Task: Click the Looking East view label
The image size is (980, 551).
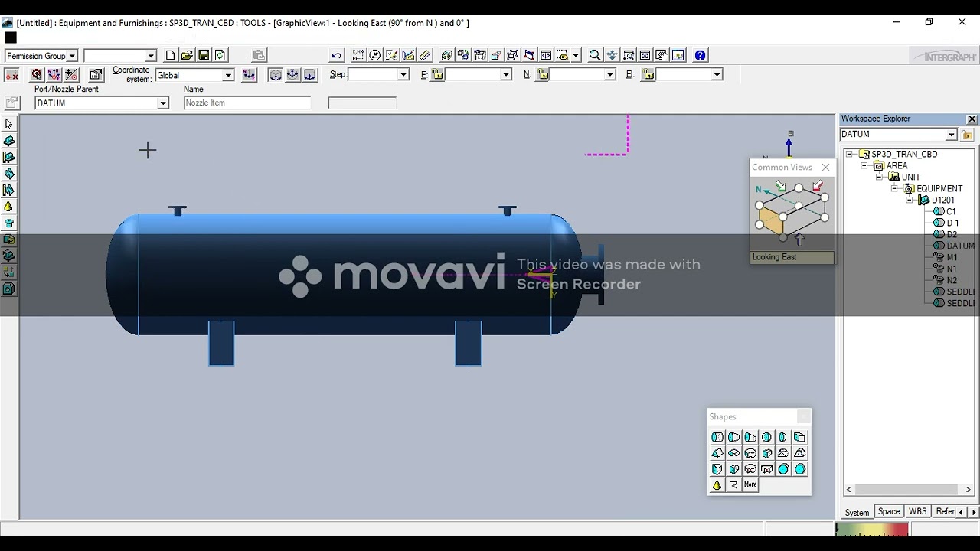Action: coord(792,257)
